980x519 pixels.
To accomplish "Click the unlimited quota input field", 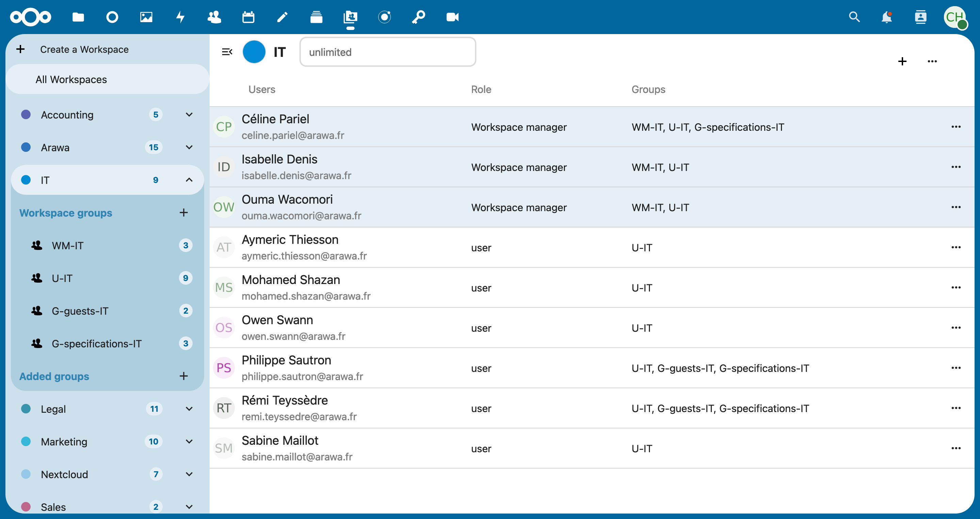I will 387,52.
